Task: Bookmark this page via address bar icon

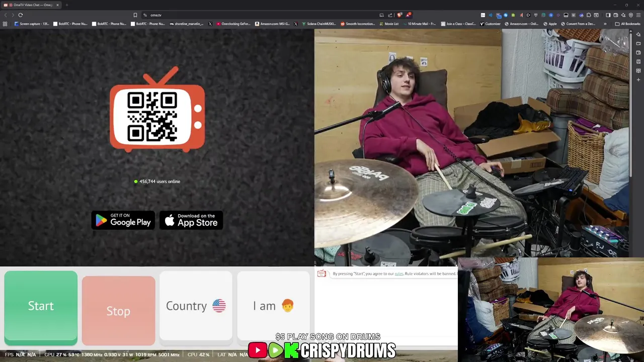Action: (x=135, y=15)
